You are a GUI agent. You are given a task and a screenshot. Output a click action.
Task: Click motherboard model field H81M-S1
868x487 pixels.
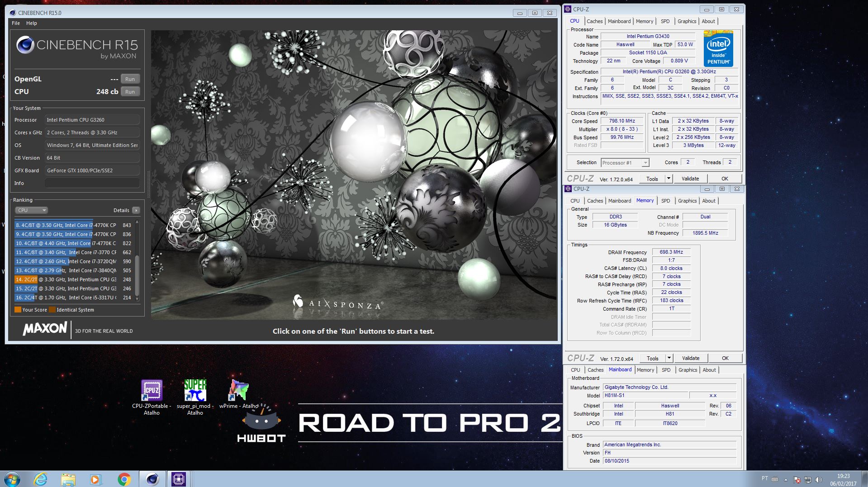point(645,396)
